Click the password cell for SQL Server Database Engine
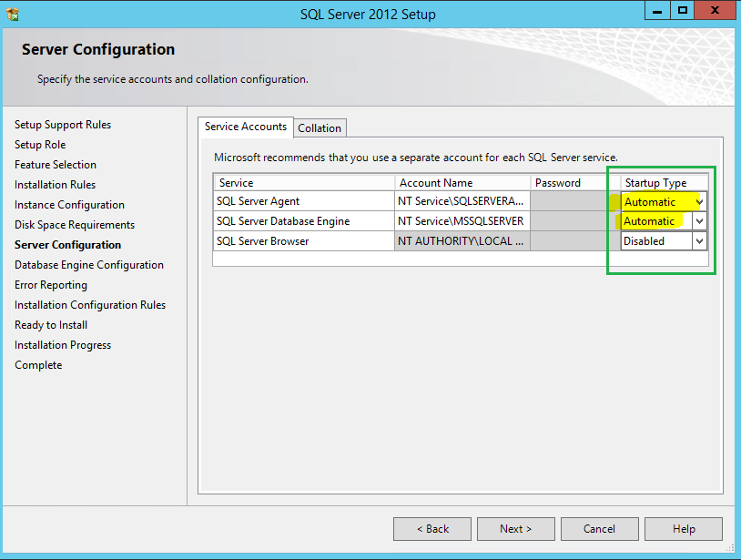Viewport: 741px width, 560px height. point(575,221)
